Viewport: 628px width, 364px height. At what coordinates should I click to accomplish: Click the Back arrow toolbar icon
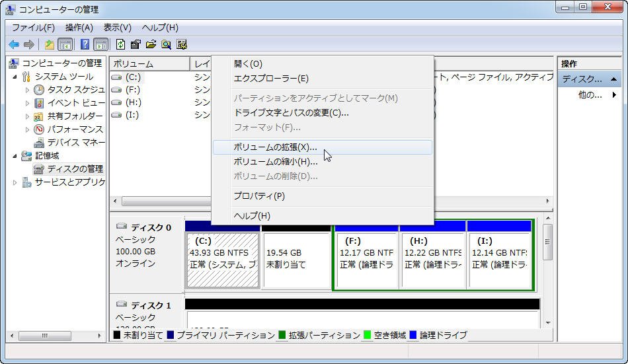14,44
